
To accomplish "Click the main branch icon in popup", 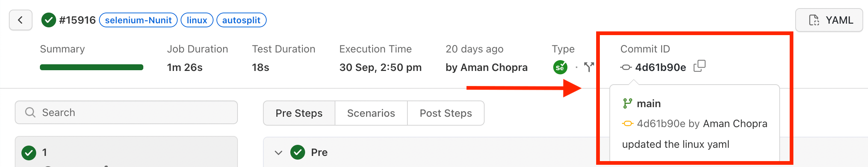I will coord(627,103).
